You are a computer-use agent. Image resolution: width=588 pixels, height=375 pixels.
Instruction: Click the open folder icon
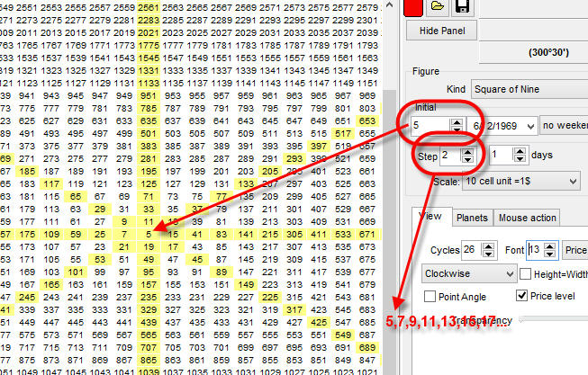coord(438,6)
